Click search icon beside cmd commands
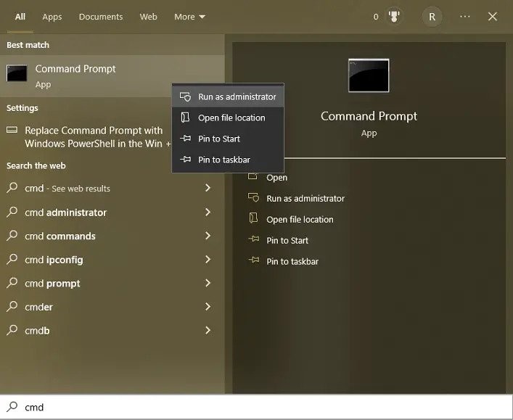The width and height of the screenshot is (513, 420). point(12,236)
